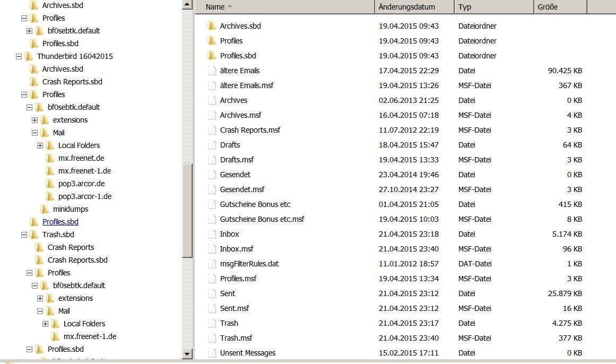Sort by Änderungsdatum column header
The image size is (616, 364).
414,7
